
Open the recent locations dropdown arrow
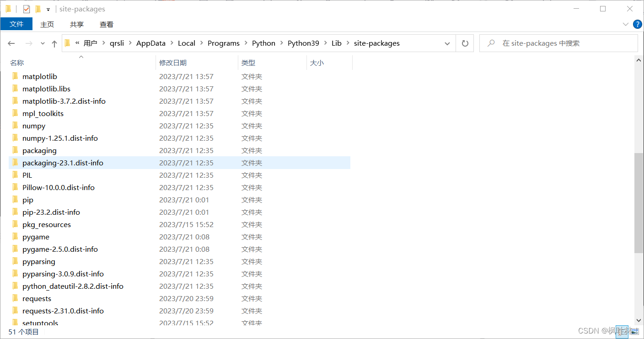point(43,43)
